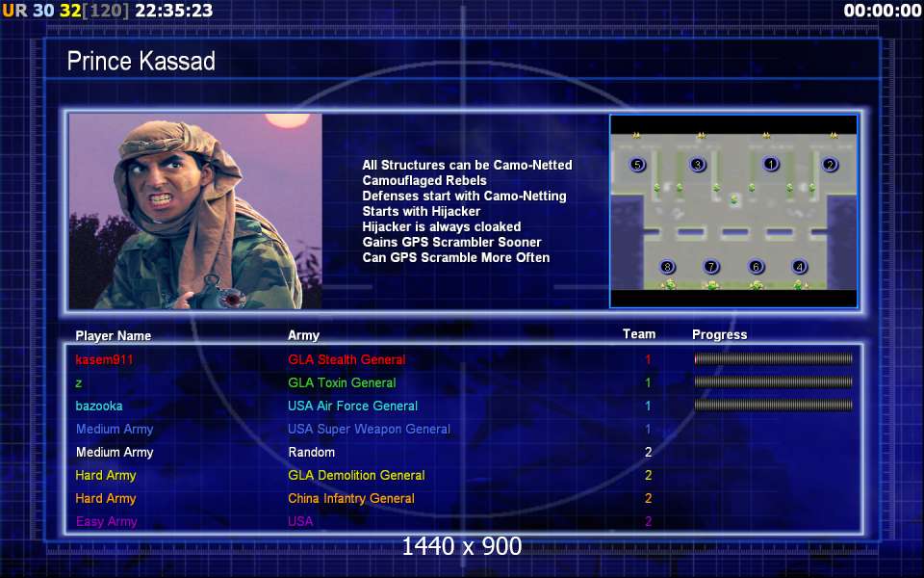Click the team number in the Easy Army row
This screenshot has width=924, height=578.
click(648, 521)
